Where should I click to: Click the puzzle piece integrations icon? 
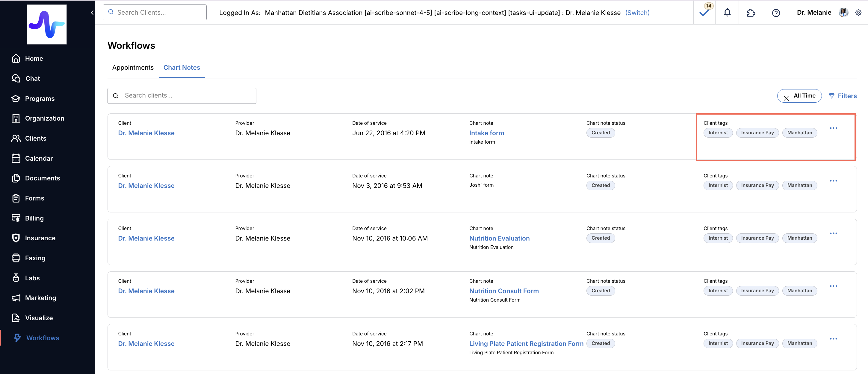click(x=751, y=13)
